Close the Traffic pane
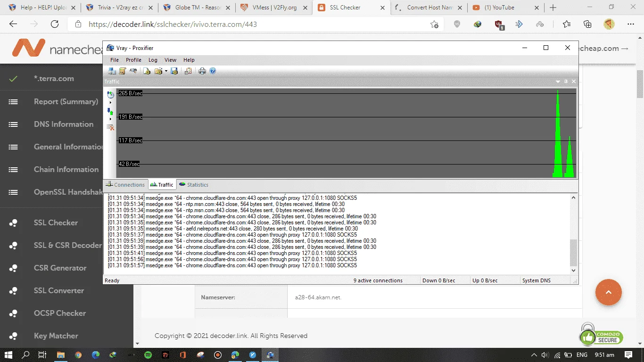 (574, 82)
